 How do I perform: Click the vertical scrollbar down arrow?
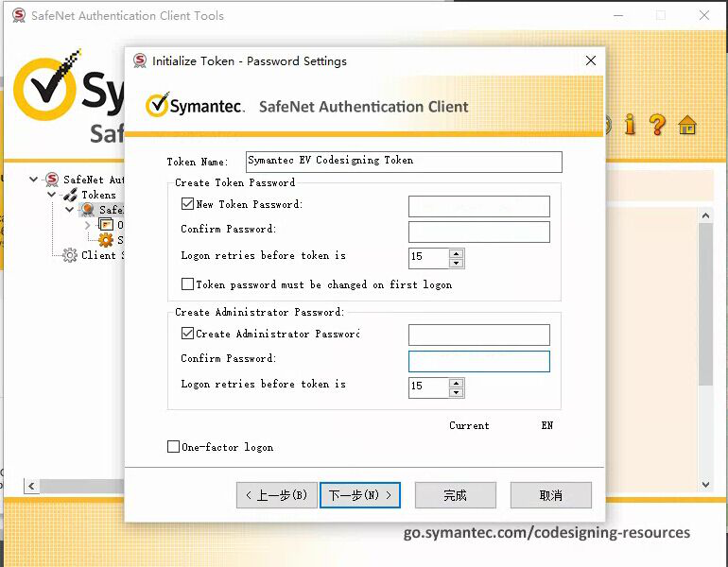tap(705, 485)
